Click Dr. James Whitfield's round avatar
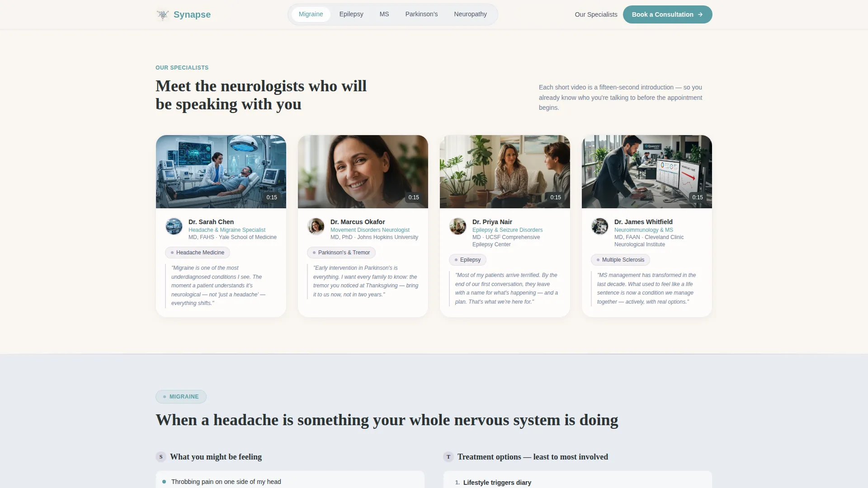This screenshot has width=868, height=488. (600, 226)
